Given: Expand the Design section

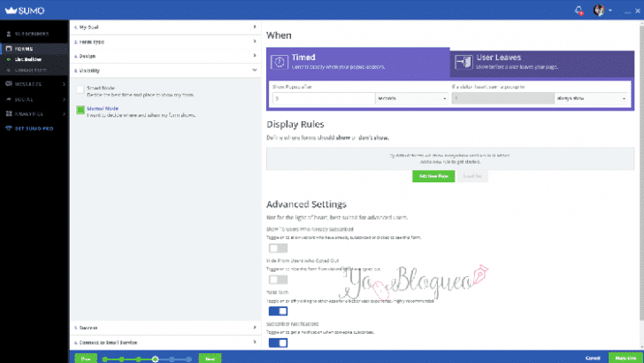Looking at the screenshot, I should [x=164, y=55].
